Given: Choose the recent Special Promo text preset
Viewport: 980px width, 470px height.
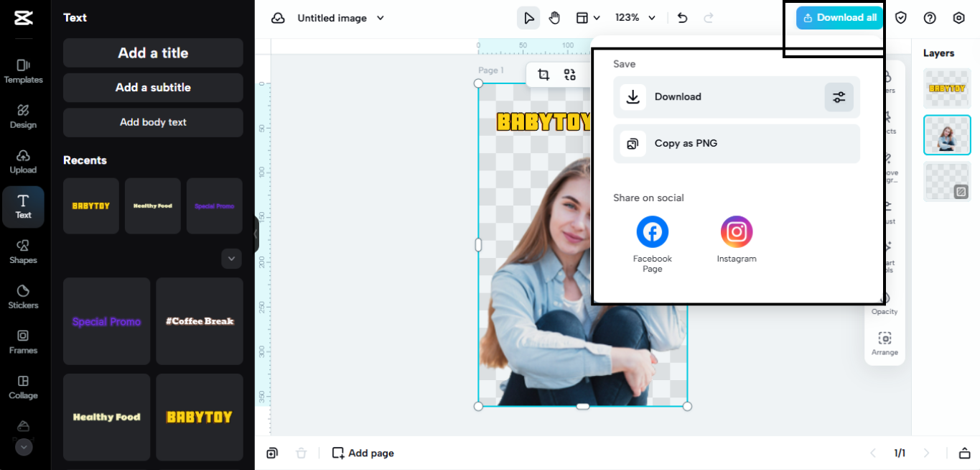Looking at the screenshot, I should point(215,206).
